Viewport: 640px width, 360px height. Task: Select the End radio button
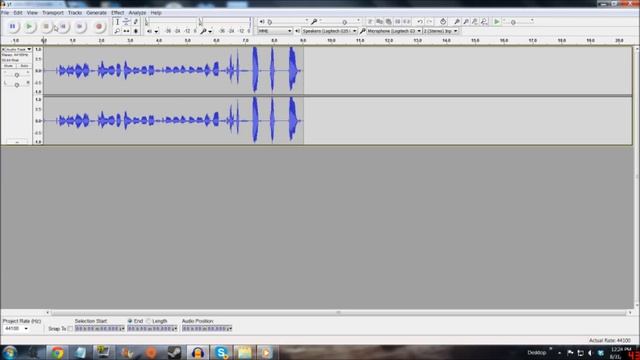click(130, 321)
